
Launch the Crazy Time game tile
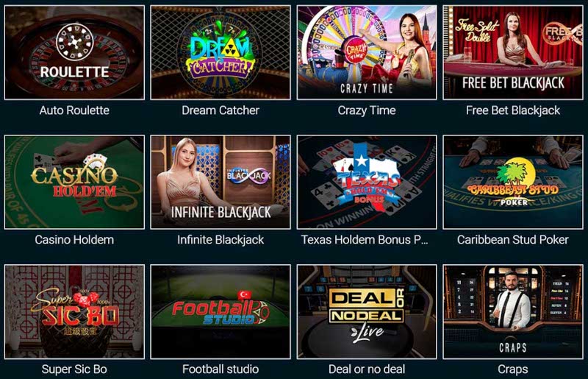367,52
